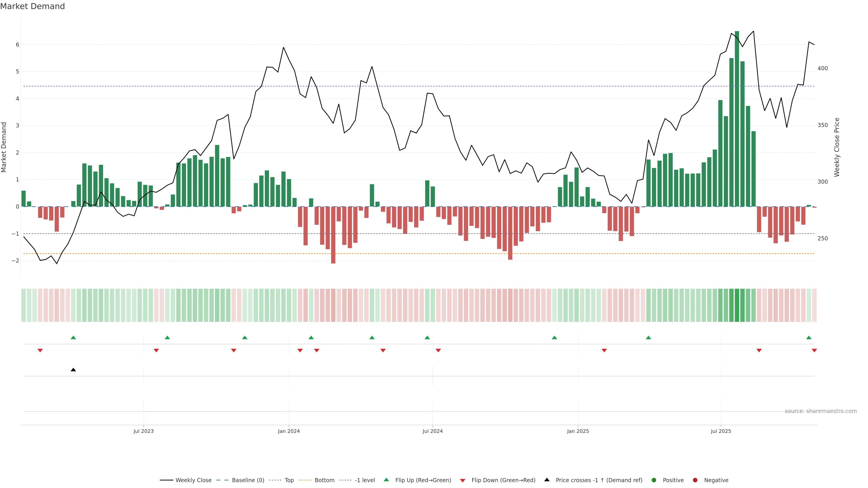Click the first red flip-down marker at far left
The width and height of the screenshot is (868, 488).
coord(40,351)
